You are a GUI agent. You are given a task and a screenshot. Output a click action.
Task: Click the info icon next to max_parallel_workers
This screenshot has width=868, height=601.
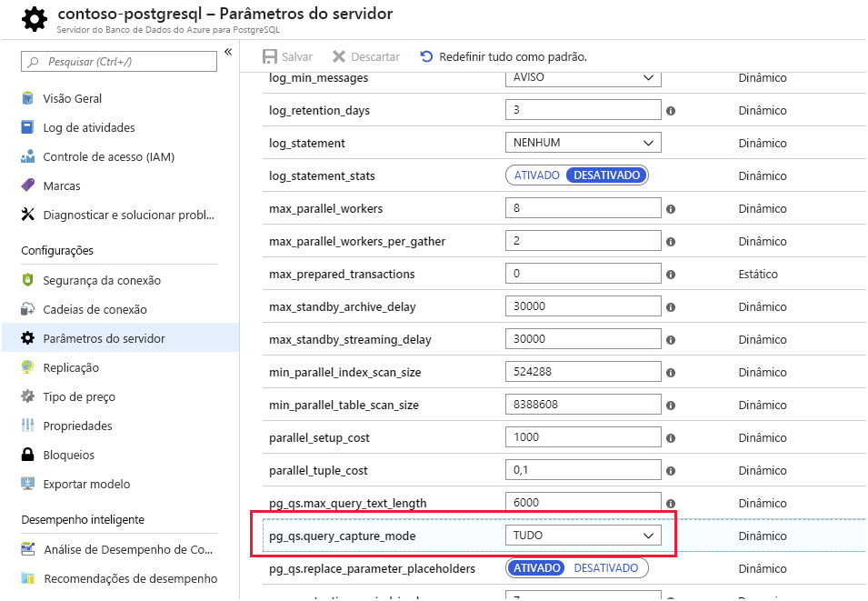[x=671, y=209]
